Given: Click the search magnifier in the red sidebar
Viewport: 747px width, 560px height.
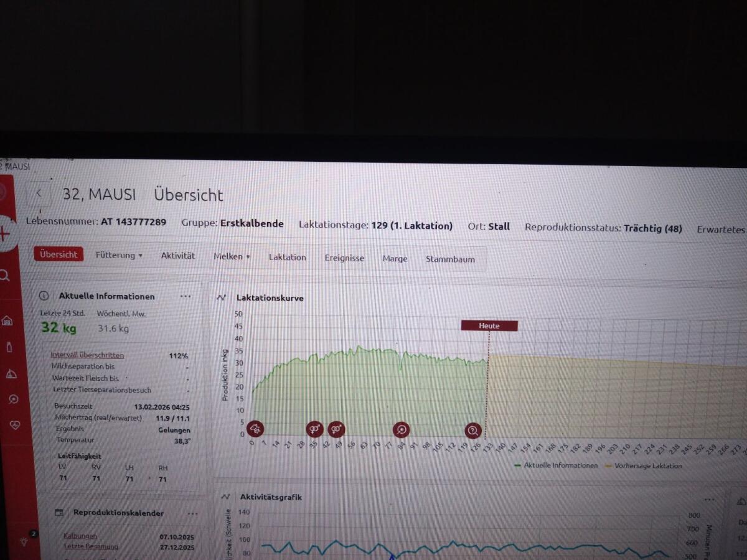Looking at the screenshot, I should click(x=5, y=276).
